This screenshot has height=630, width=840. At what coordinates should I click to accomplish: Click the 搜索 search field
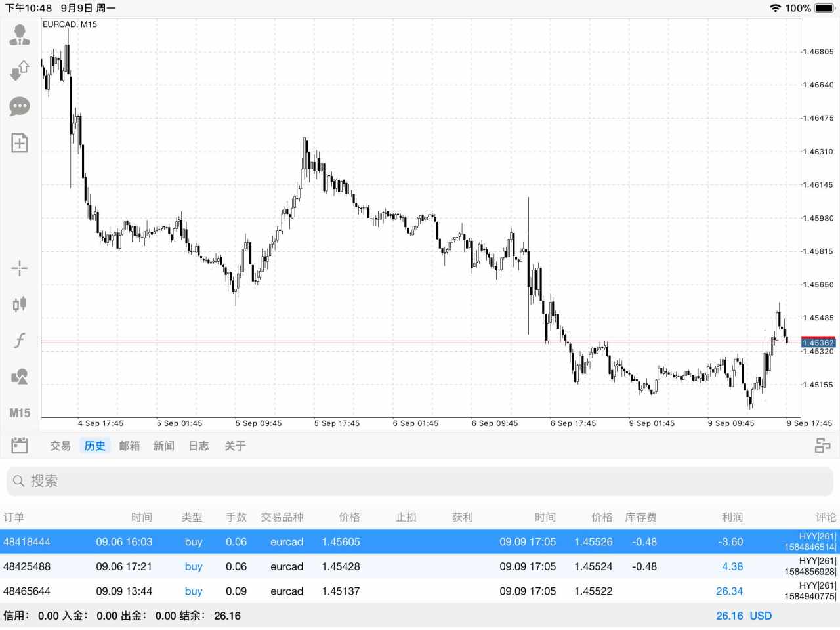pyautogui.click(x=420, y=481)
